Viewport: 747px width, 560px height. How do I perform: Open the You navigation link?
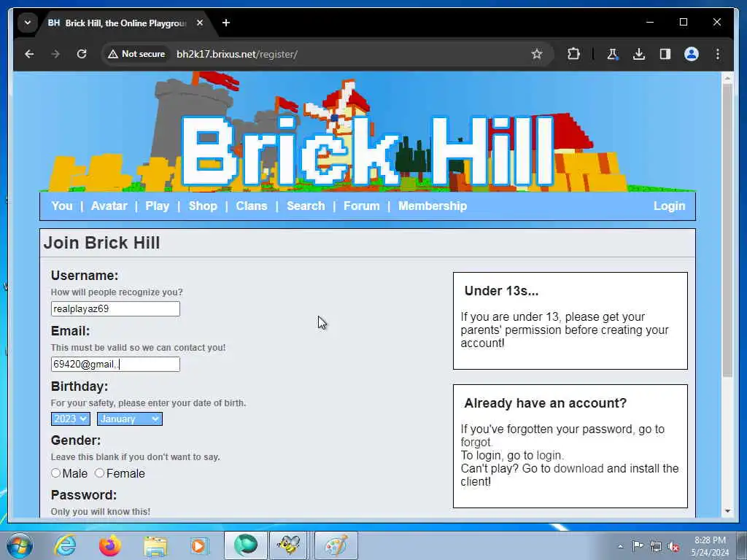tap(62, 206)
